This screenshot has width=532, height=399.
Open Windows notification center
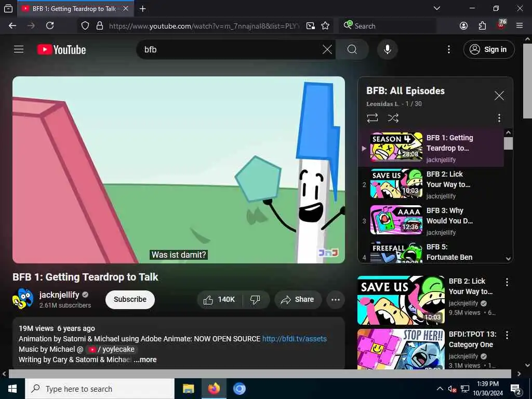pos(516,389)
